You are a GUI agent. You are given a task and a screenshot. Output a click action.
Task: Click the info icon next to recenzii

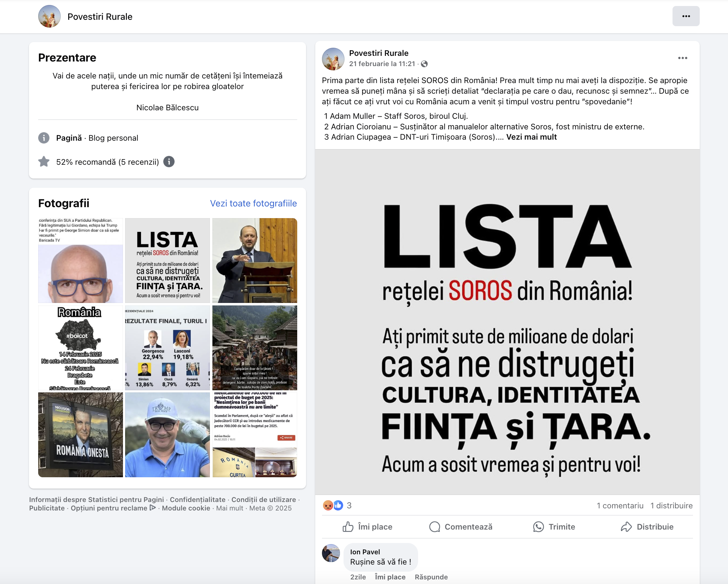[169, 162]
